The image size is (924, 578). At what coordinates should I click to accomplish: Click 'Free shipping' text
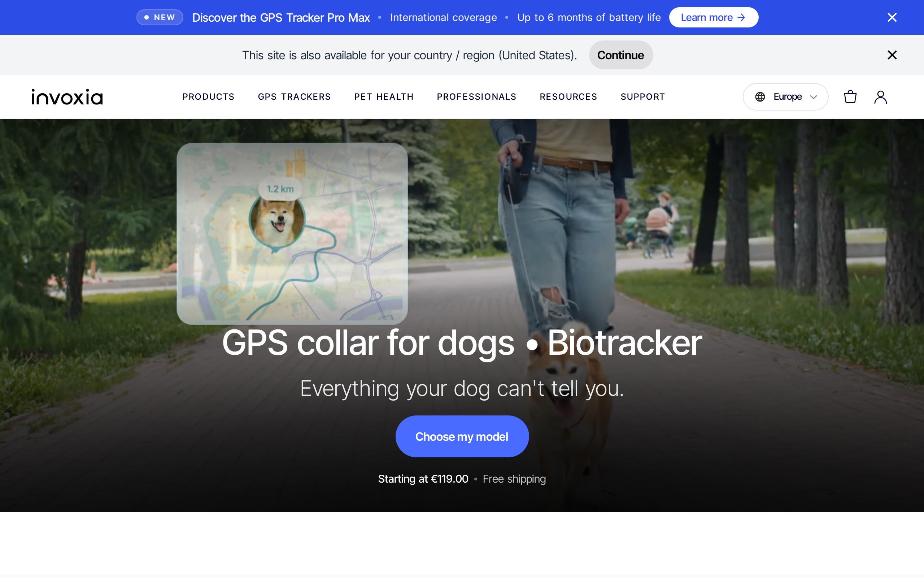point(514,479)
